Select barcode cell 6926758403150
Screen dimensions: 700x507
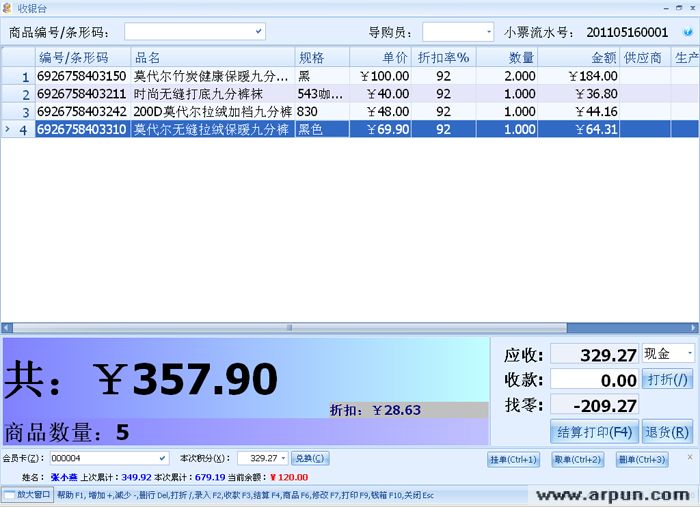[x=83, y=76]
